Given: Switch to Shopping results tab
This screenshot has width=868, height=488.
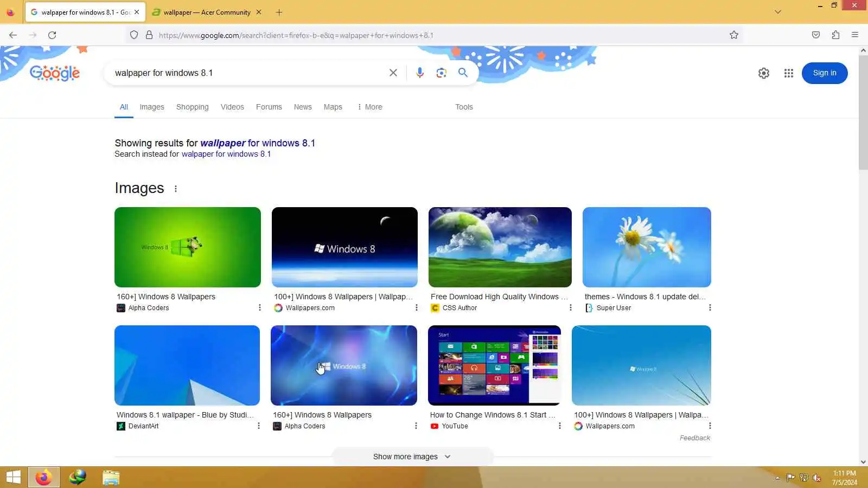Looking at the screenshot, I should (x=192, y=107).
